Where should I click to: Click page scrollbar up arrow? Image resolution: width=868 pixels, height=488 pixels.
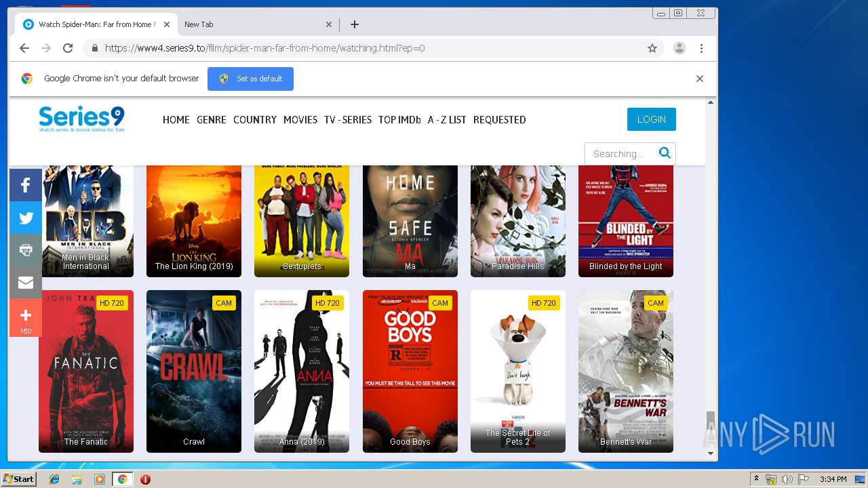(711, 102)
